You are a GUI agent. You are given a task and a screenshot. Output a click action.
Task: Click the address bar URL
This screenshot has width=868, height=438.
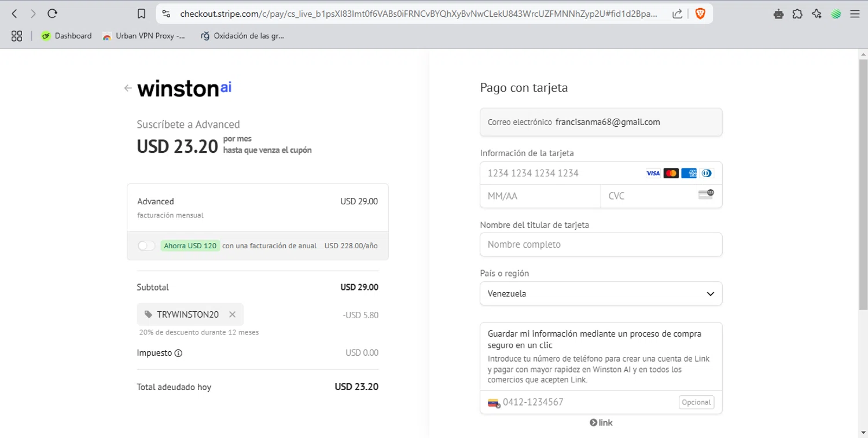pyautogui.click(x=418, y=14)
